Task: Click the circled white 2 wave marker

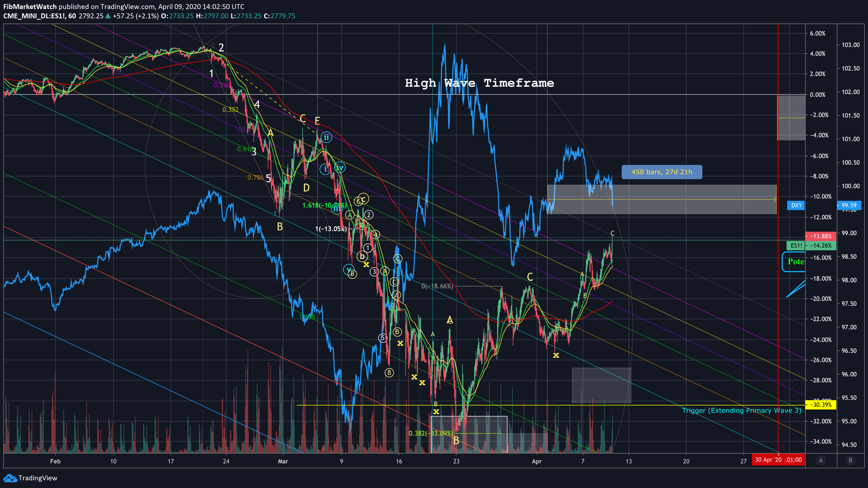Action: [369, 215]
